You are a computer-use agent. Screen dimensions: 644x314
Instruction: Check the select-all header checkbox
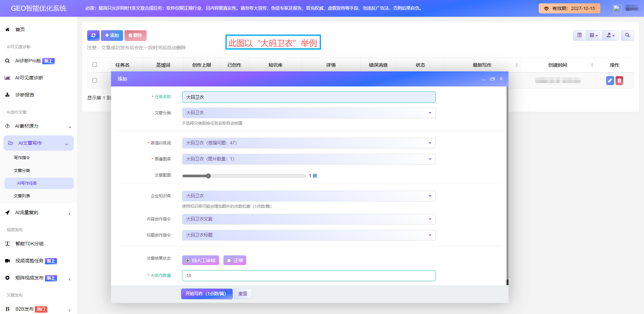[95, 65]
